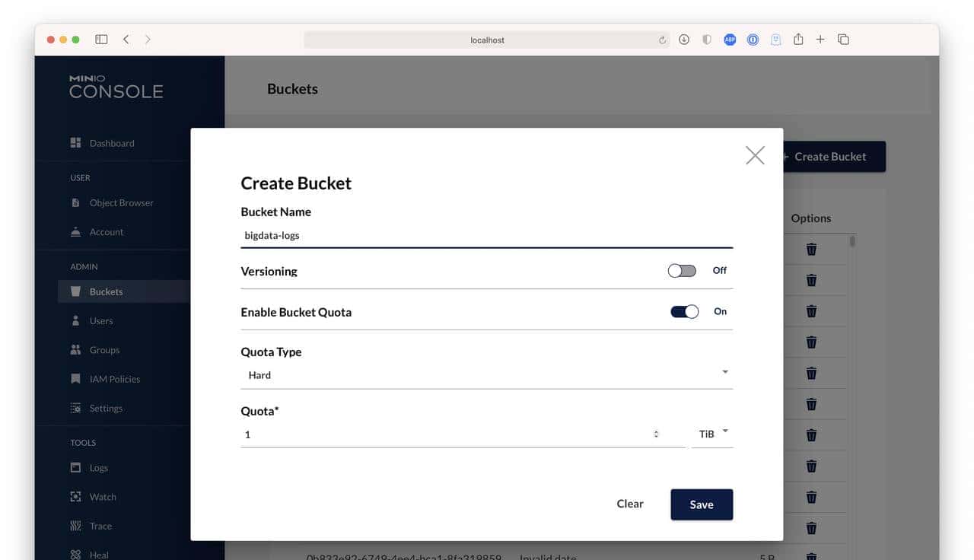Click the Save button
Screen dimensions: 974x560
(x=701, y=504)
